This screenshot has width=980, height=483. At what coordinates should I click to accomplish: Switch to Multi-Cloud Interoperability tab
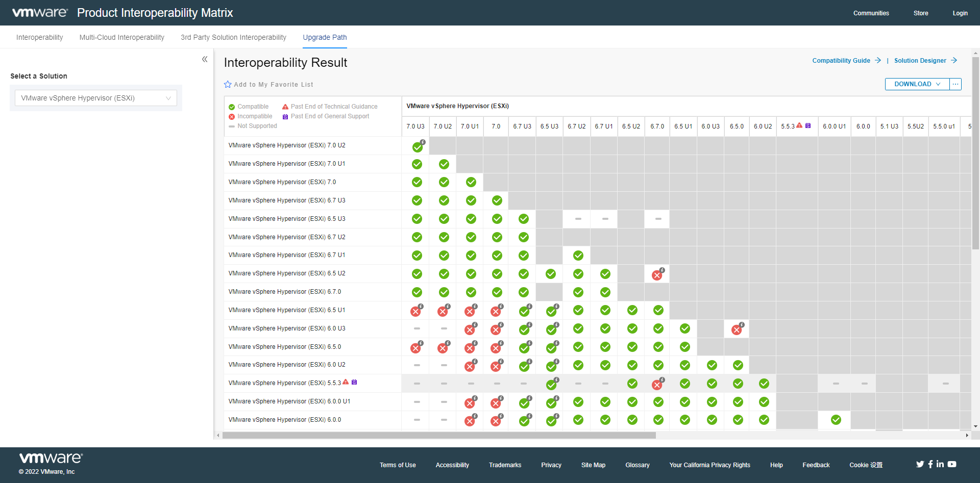point(122,37)
